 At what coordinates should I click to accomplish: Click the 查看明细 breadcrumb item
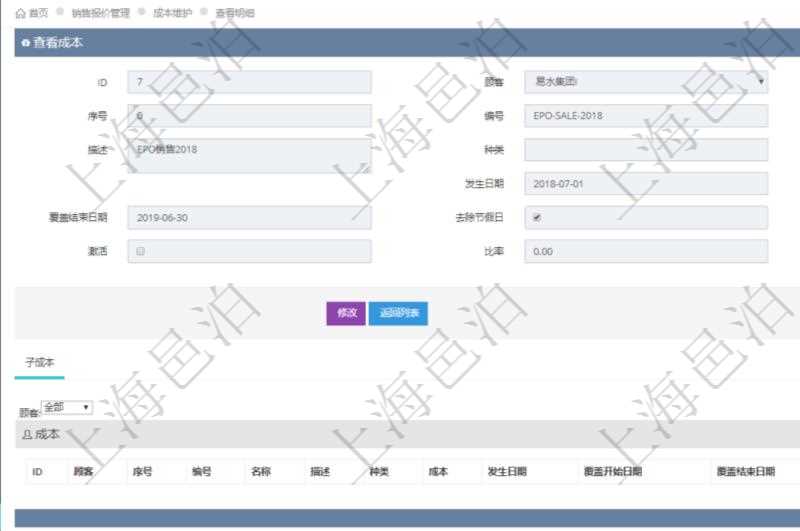click(235, 13)
